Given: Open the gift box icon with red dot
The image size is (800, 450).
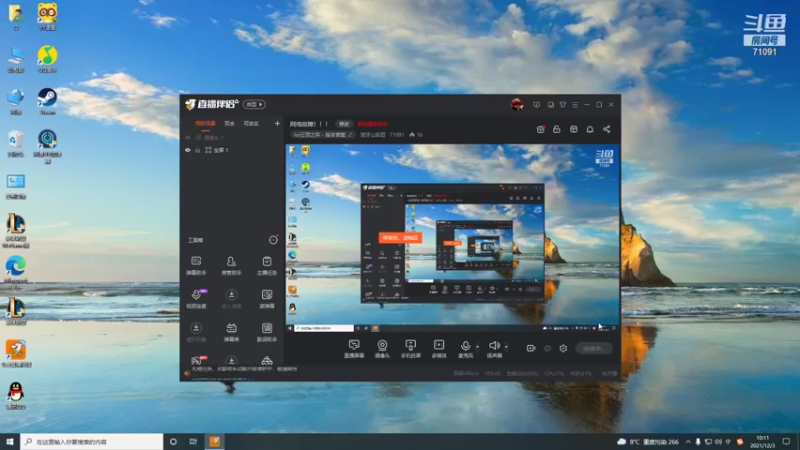Looking at the screenshot, I should pyautogui.click(x=540, y=130).
